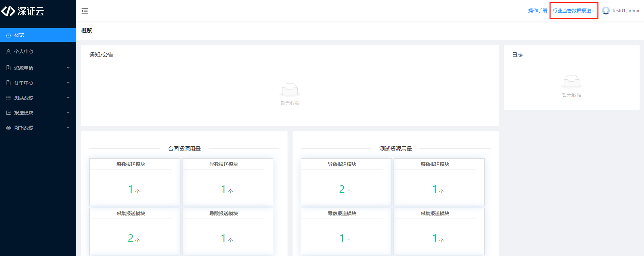This screenshot has width=644, height=256.
Task: Click the file icon beside 订单中心
Action: click(x=8, y=83)
